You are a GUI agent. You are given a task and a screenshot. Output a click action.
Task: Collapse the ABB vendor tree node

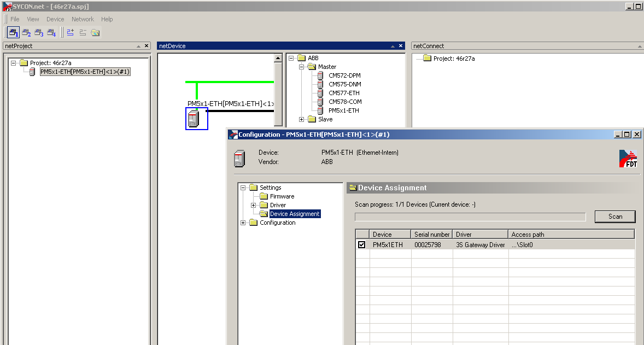pyautogui.click(x=291, y=59)
